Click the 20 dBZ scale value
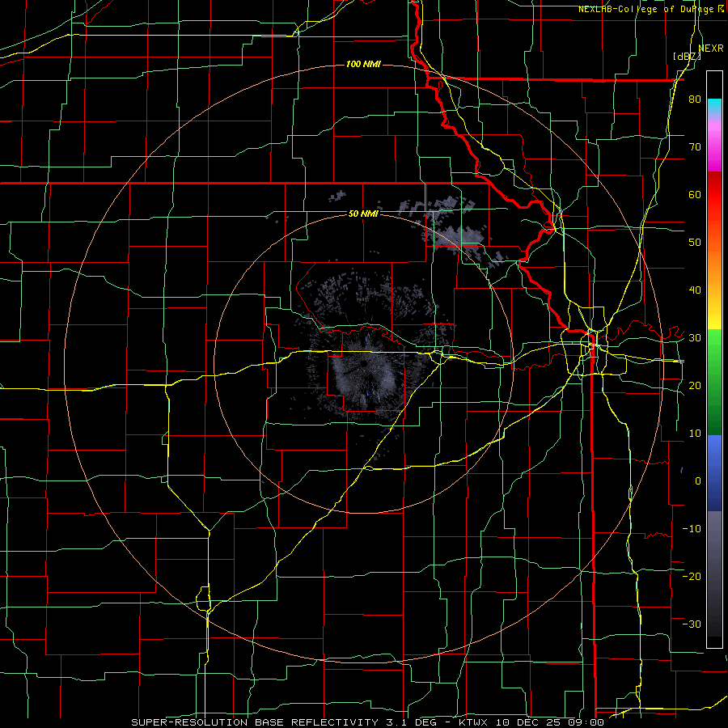 tap(695, 385)
